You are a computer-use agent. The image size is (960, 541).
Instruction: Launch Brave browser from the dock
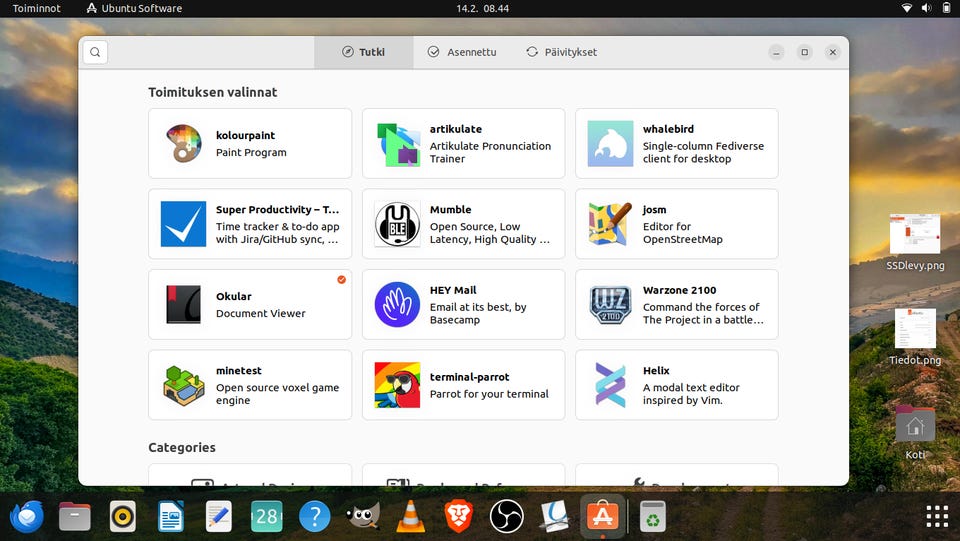click(459, 517)
